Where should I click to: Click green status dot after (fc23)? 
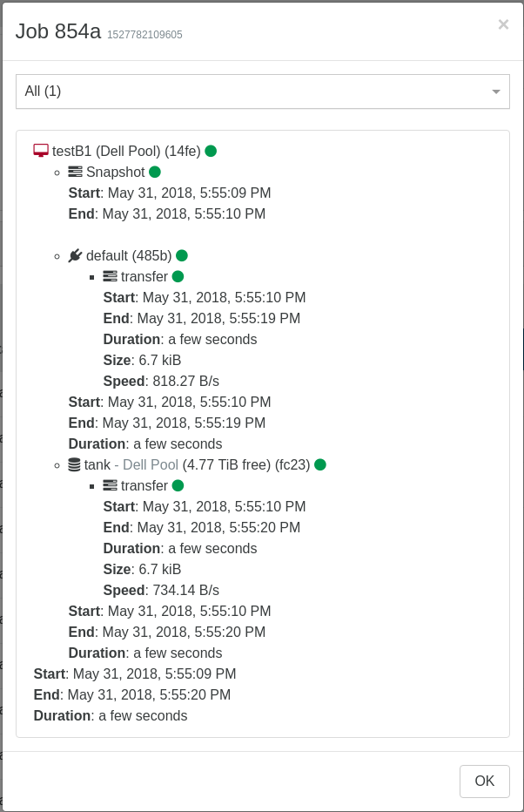pyautogui.click(x=320, y=464)
